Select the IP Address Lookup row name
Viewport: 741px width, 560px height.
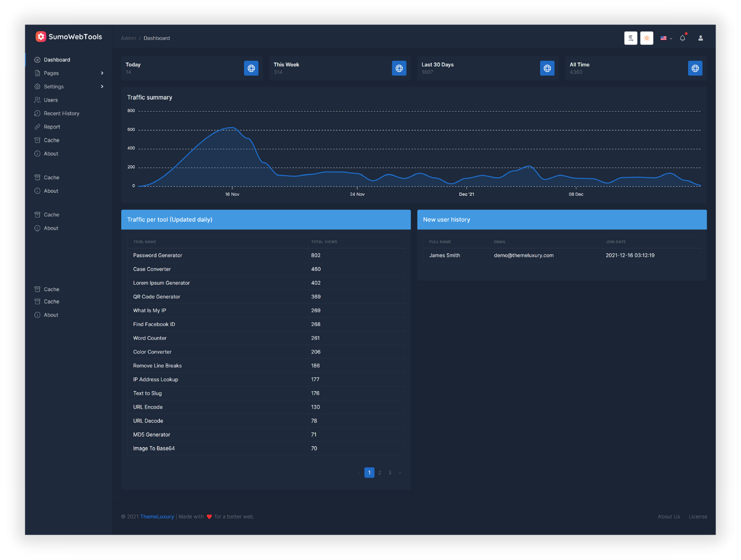(x=156, y=380)
